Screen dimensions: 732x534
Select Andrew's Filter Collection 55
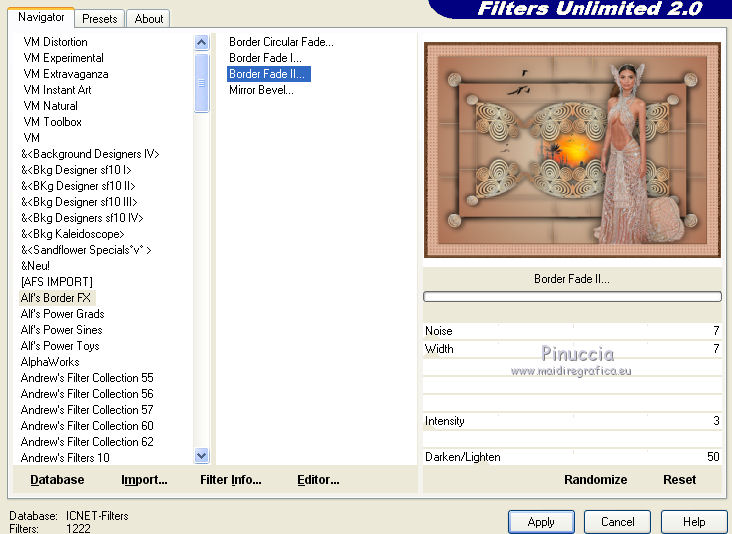(x=87, y=378)
